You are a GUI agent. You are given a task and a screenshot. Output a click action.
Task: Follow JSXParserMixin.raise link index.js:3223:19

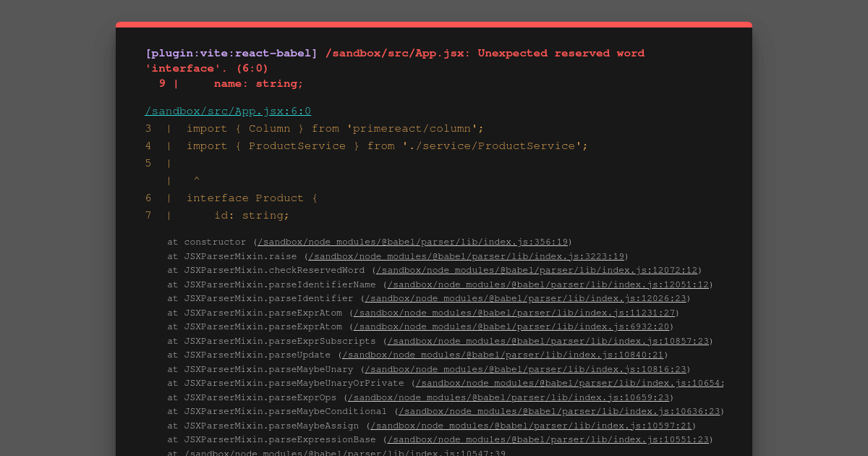[466, 256]
